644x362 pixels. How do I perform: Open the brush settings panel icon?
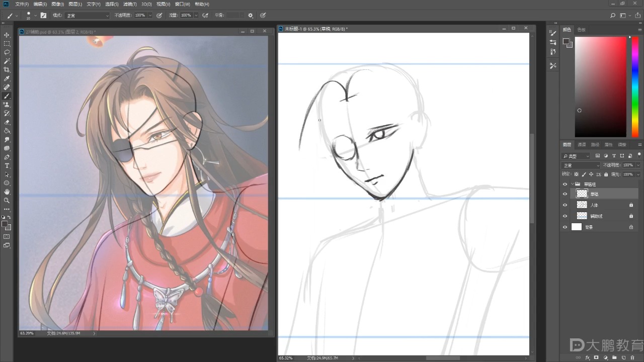point(43,16)
